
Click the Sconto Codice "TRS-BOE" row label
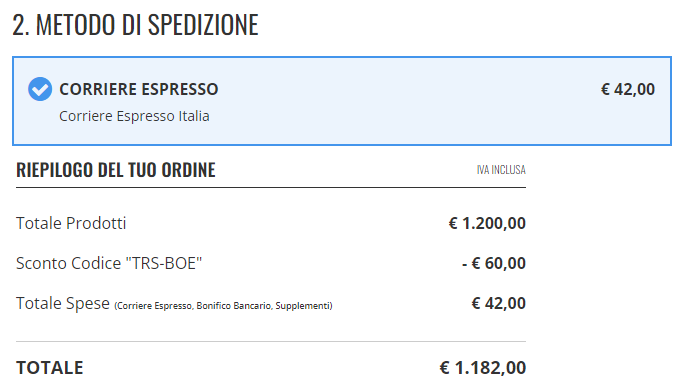coord(109,263)
